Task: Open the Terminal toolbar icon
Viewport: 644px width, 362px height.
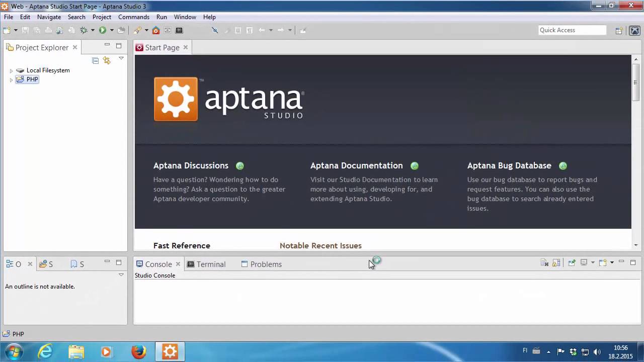Action: (x=179, y=30)
